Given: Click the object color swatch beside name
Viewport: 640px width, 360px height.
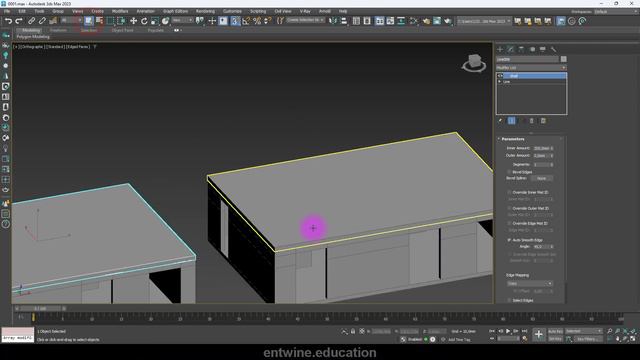Looking at the screenshot, I should [563, 59].
